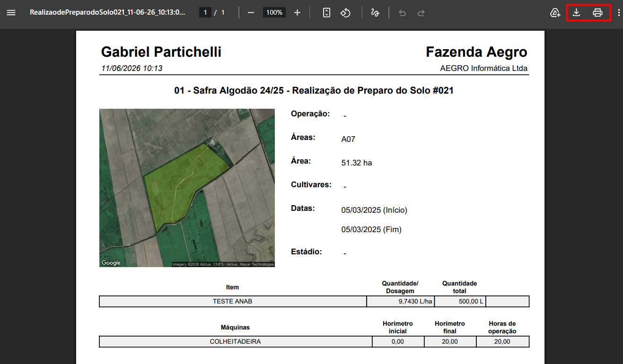Open the sidebar hamburger menu
Screen dimensions: 623x364
tap(11, 13)
